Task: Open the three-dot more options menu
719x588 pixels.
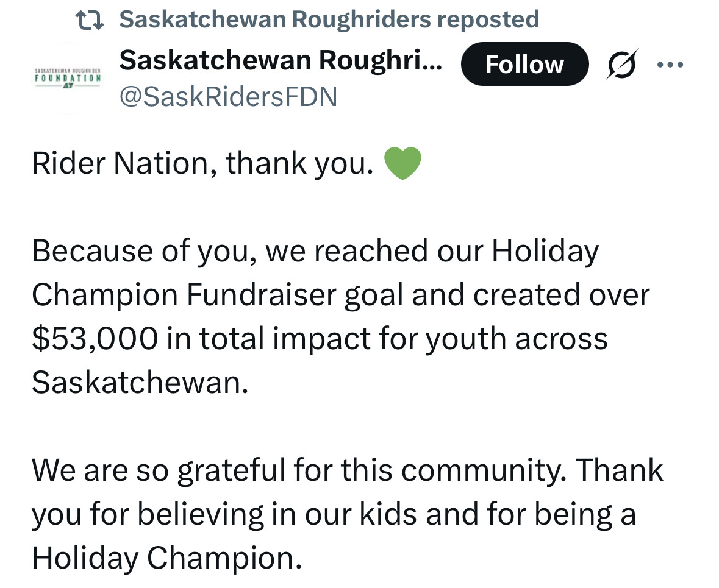Action: click(x=670, y=64)
